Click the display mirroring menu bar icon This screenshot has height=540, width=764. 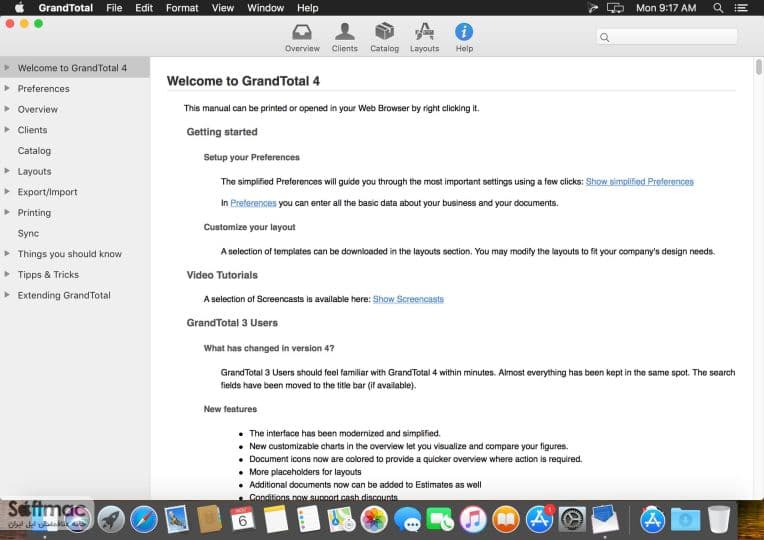point(615,8)
